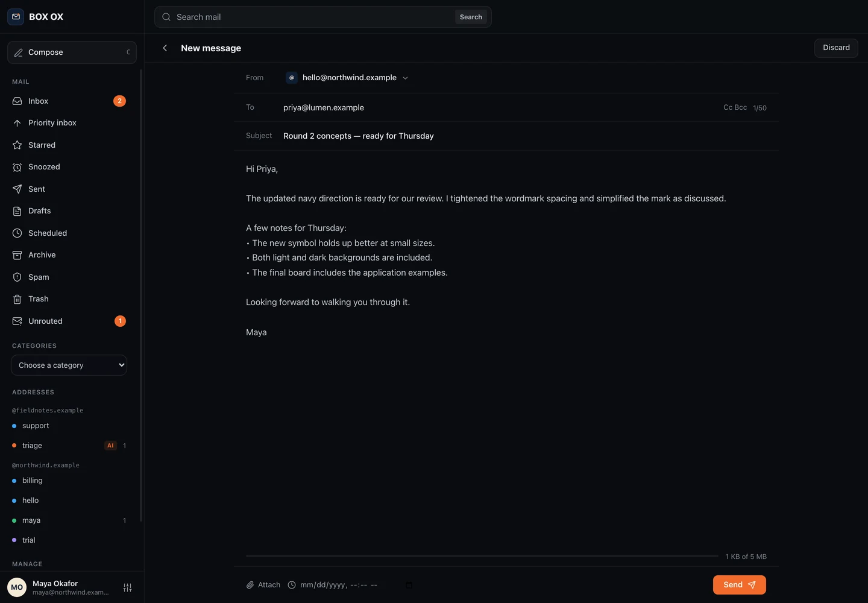The height and width of the screenshot is (603, 868).
Task: Click the attachment size progress bar
Action: click(x=482, y=556)
